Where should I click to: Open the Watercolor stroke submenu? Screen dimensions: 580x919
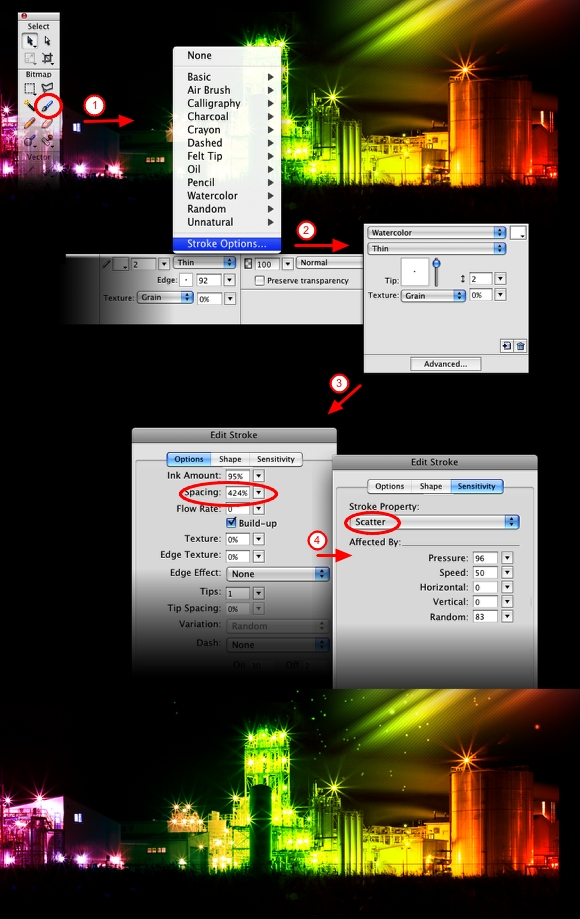(227, 196)
